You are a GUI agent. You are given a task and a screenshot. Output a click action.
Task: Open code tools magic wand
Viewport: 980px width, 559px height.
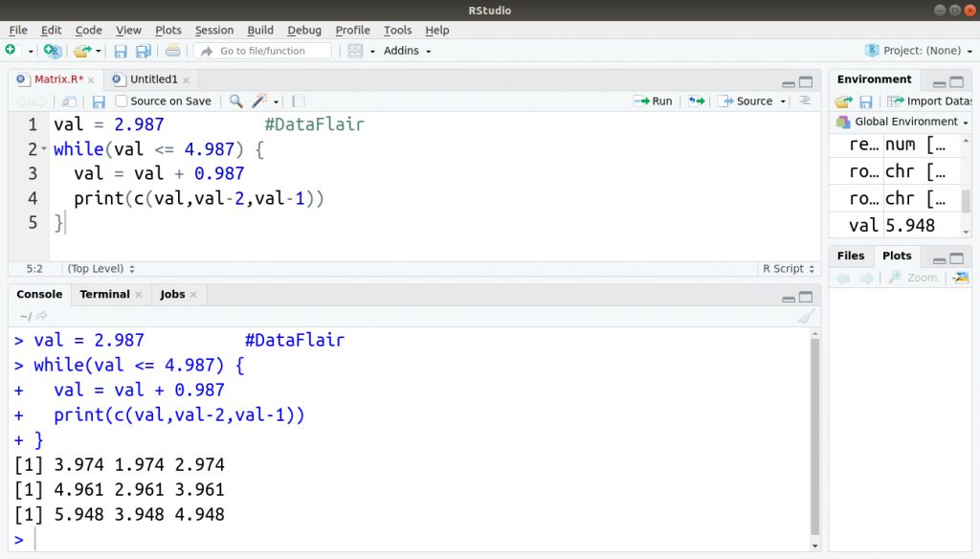click(259, 101)
